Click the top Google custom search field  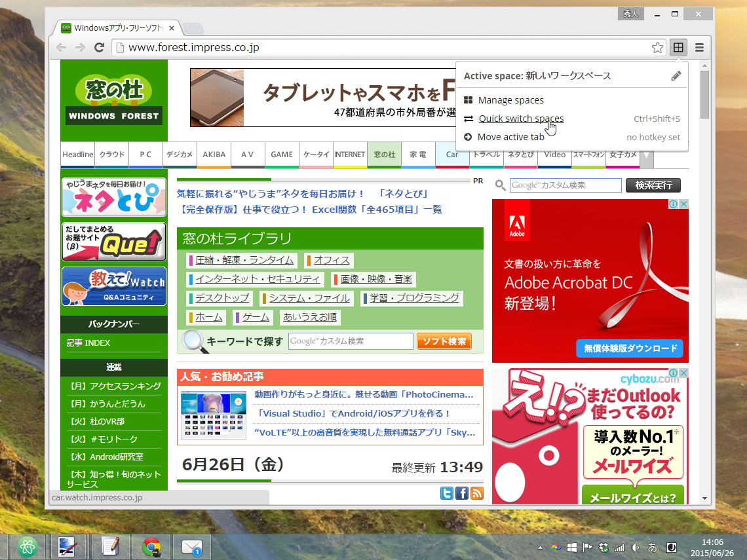(x=565, y=185)
